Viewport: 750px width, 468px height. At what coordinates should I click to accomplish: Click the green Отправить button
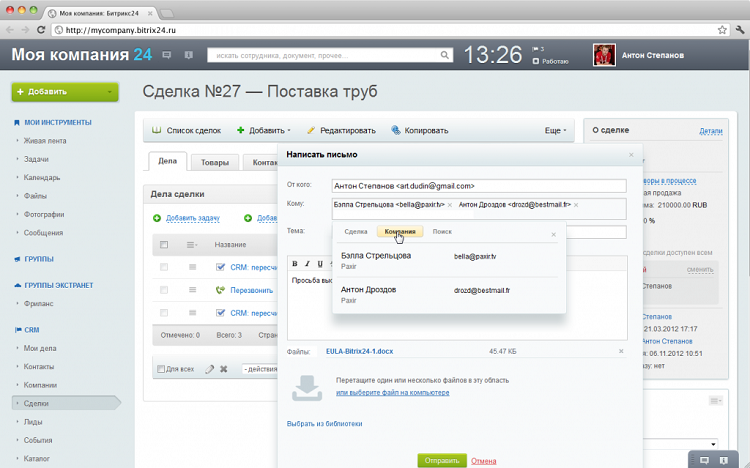click(442, 461)
